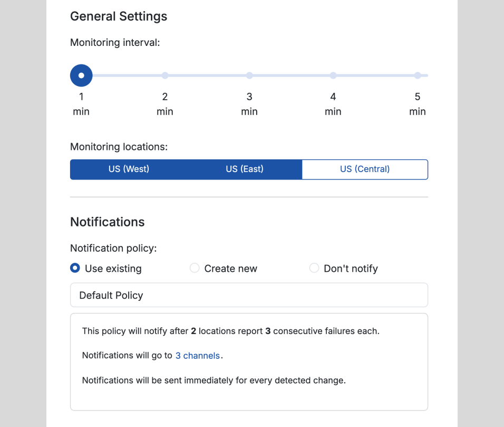Click the Notifications heading

(108, 222)
